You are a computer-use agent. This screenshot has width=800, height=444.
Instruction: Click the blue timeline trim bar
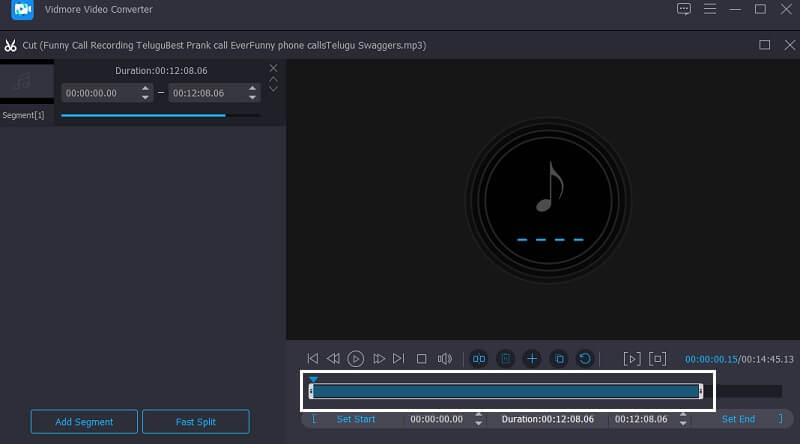[x=505, y=391]
